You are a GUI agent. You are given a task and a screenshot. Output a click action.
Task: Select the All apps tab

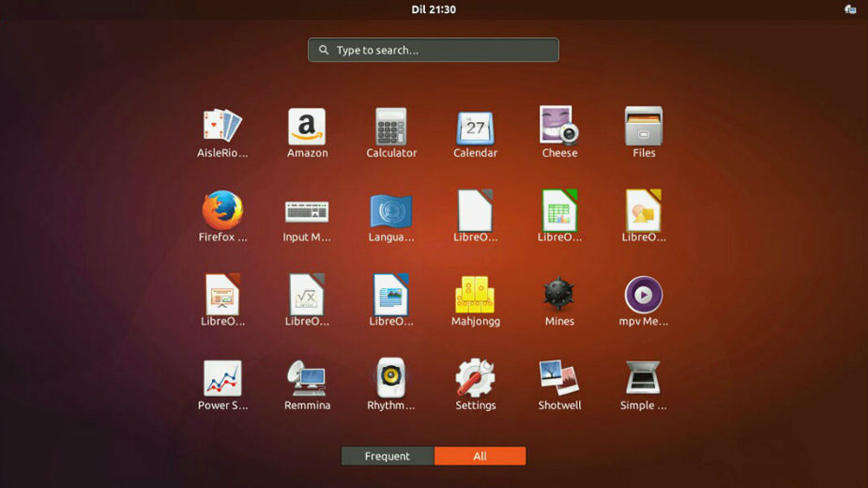[x=480, y=456]
